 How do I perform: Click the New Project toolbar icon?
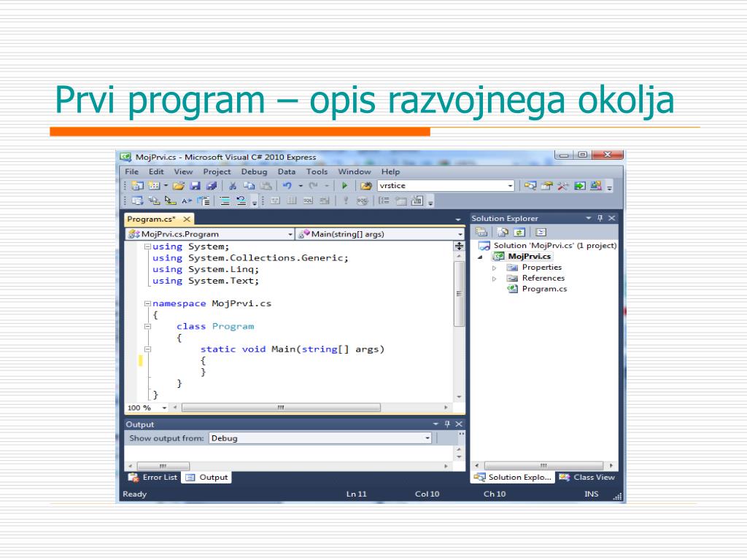[137, 186]
